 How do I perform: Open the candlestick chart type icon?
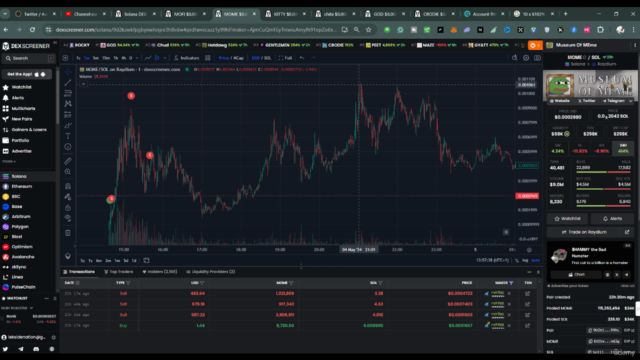pyautogui.click(x=157, y=58)
